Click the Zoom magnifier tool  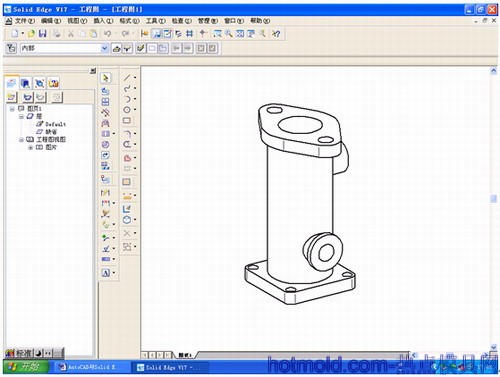click(228, 33)
